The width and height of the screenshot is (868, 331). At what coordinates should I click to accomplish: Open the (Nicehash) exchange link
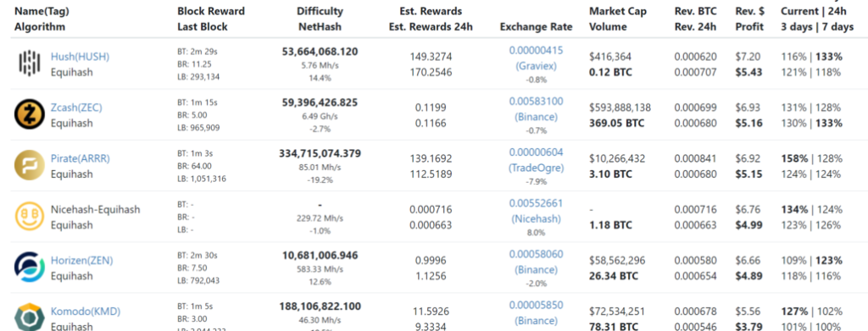coord(536,218)
